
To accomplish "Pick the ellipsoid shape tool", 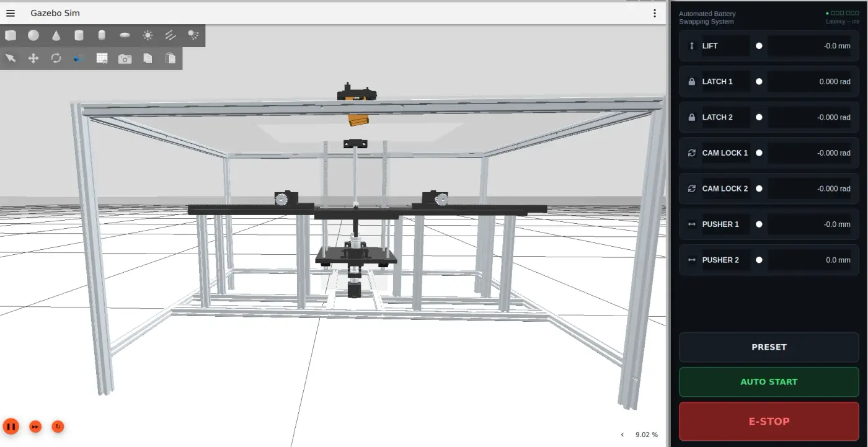I will point(125,35).
